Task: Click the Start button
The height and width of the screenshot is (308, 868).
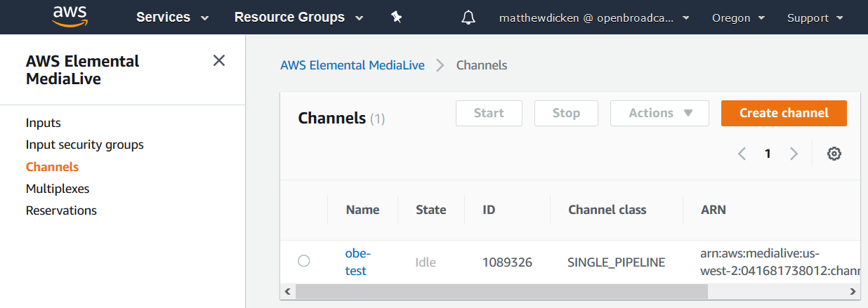Action: tap(489, 113)
